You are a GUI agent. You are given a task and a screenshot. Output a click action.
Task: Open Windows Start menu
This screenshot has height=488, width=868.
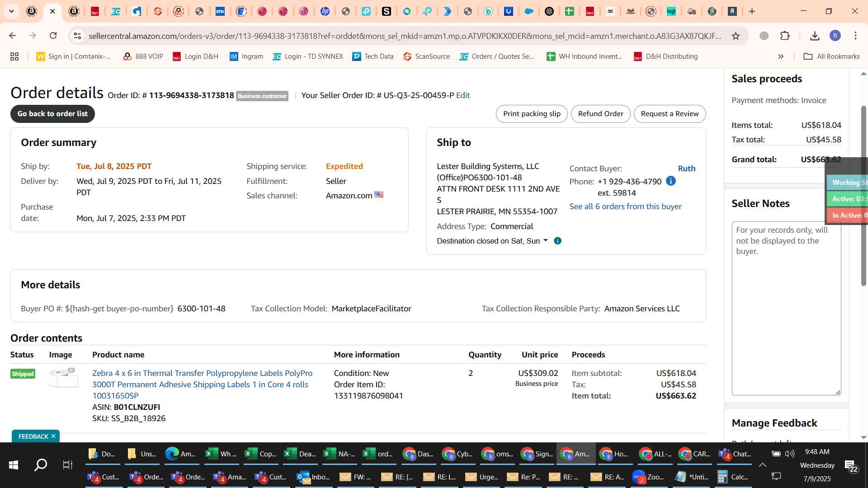coord(14,465)
